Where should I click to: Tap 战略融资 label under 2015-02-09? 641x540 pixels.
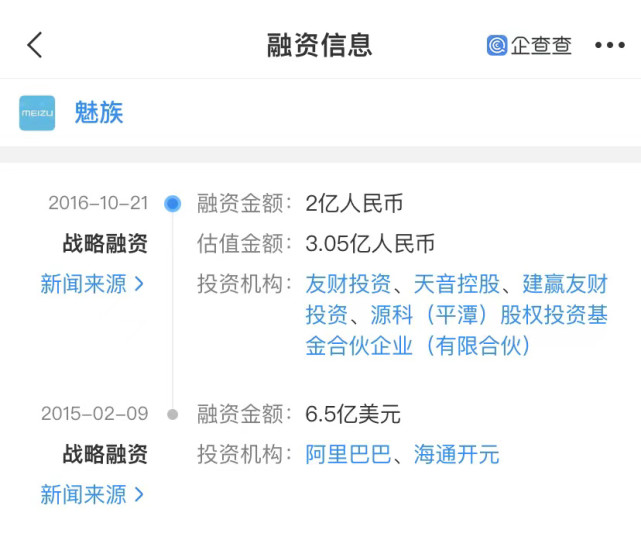[105, 454]
